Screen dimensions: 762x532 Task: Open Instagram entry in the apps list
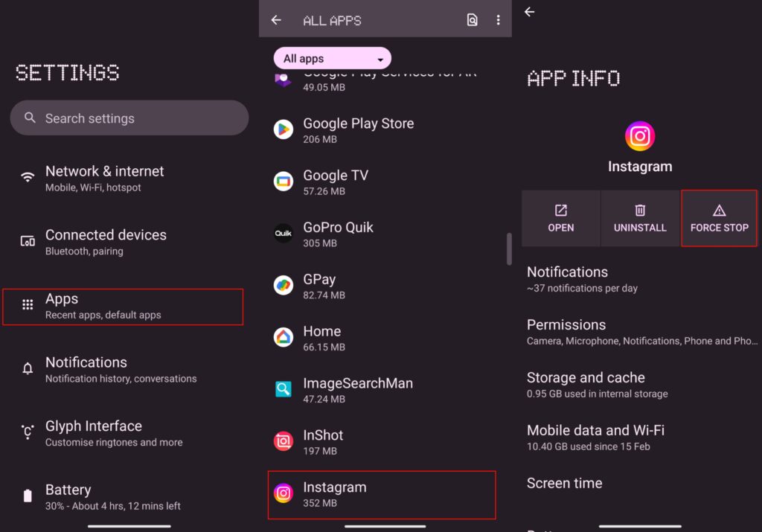[x=382, y=495]
